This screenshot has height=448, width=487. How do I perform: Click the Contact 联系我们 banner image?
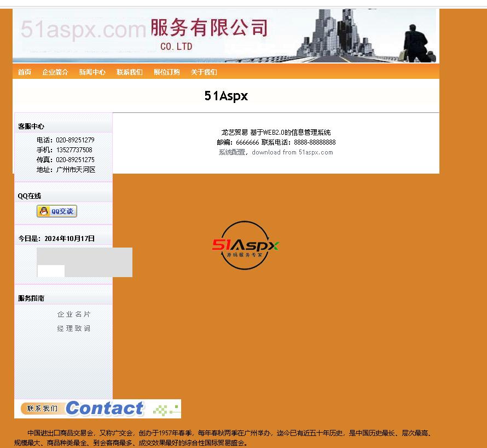[97, 409]
